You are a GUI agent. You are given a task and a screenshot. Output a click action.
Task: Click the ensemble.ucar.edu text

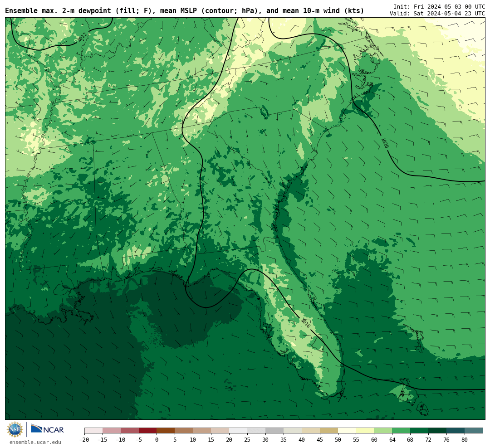(x=35, y=442)
